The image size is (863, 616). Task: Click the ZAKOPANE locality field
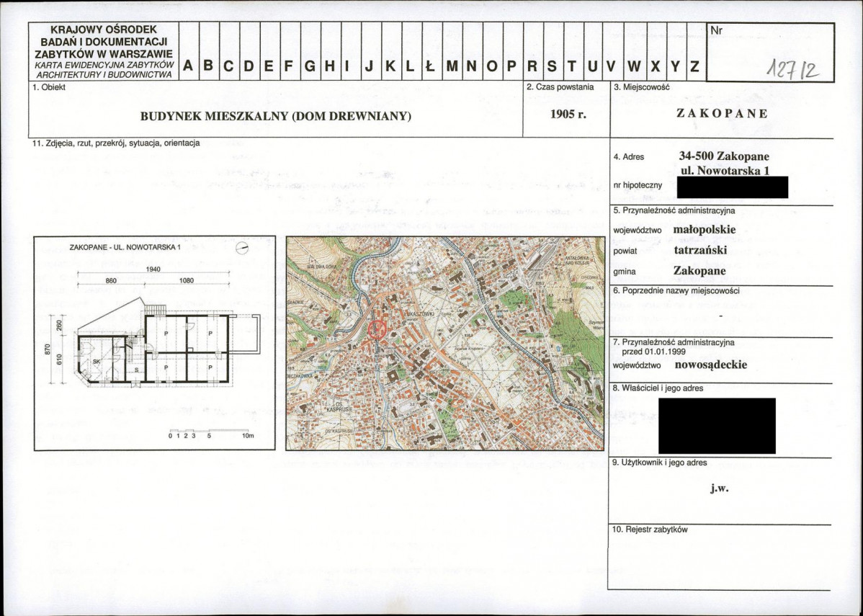tap(722, 114)
